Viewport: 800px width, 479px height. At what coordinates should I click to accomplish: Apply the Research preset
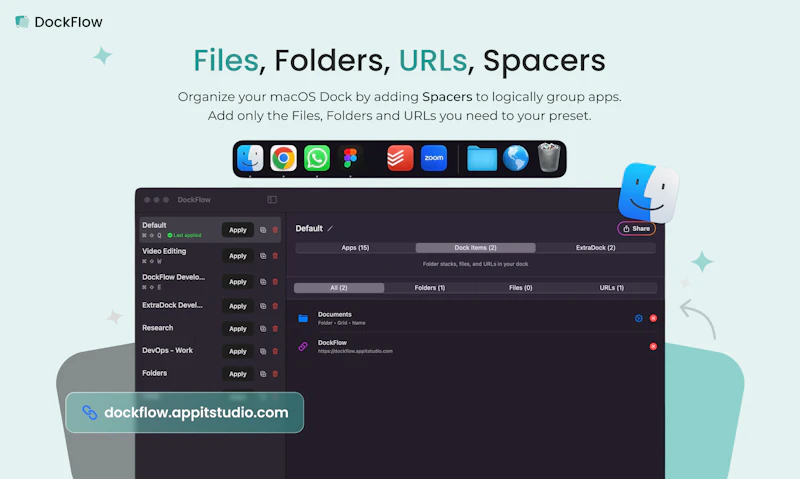(x=238, y=329)
